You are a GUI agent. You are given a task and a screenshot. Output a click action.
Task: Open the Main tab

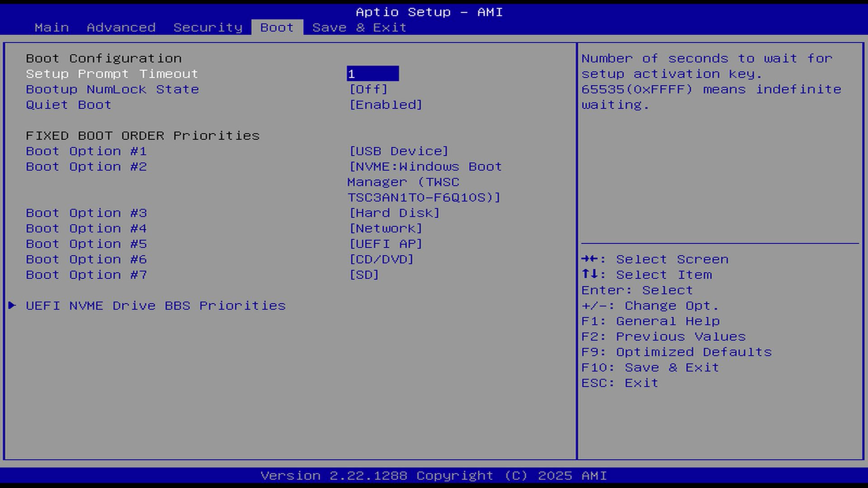(52, 28)
